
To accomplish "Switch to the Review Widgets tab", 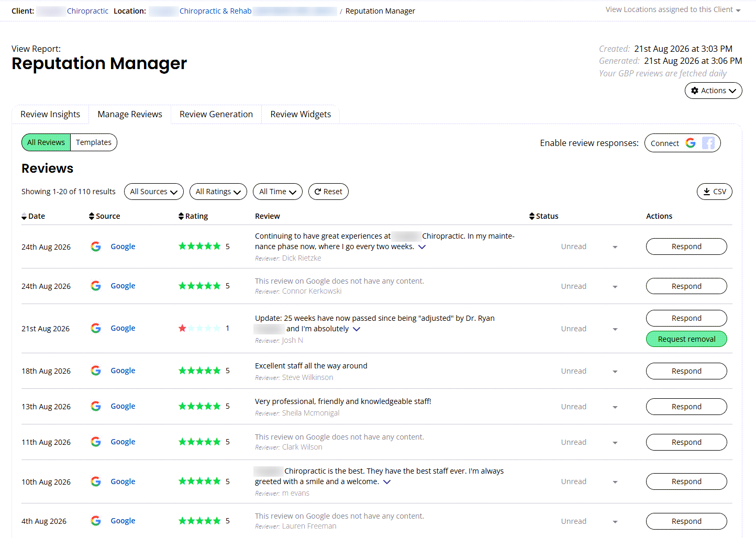I will coord(301,114).
